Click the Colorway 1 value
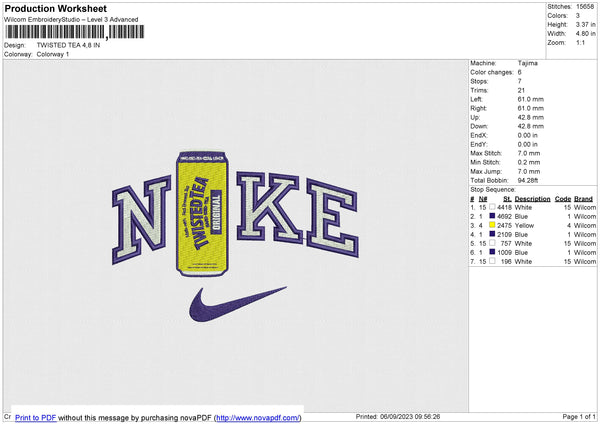Screen dimensions: 600x424 coord(53,54)
